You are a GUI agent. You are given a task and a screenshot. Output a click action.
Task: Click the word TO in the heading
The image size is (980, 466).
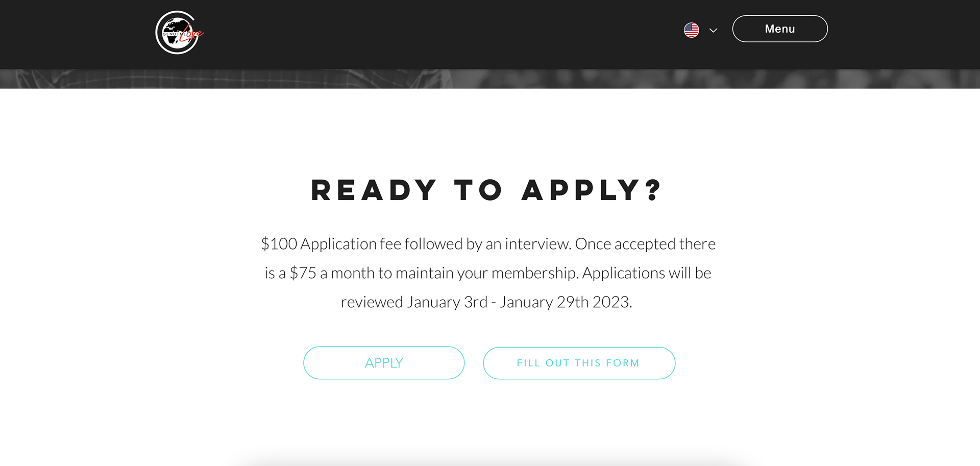[478, 190]
